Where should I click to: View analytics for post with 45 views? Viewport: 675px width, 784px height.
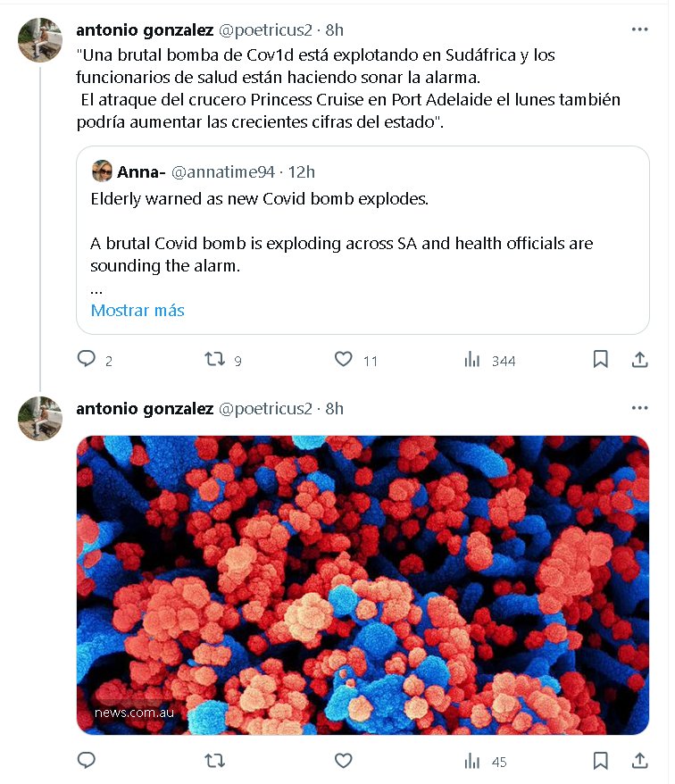coord(473,761)
